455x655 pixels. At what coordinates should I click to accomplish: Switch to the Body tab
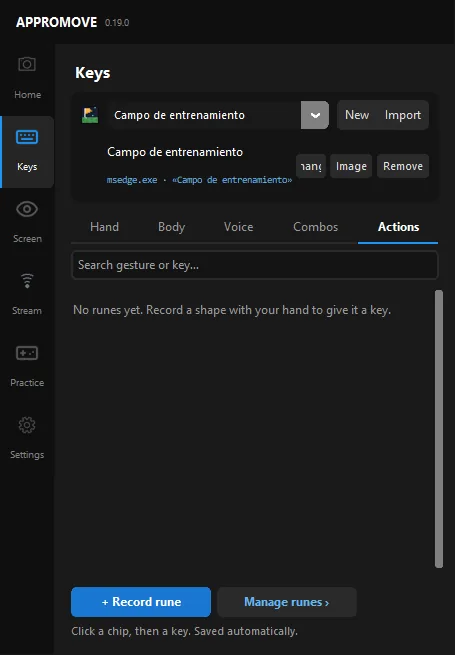171,227
